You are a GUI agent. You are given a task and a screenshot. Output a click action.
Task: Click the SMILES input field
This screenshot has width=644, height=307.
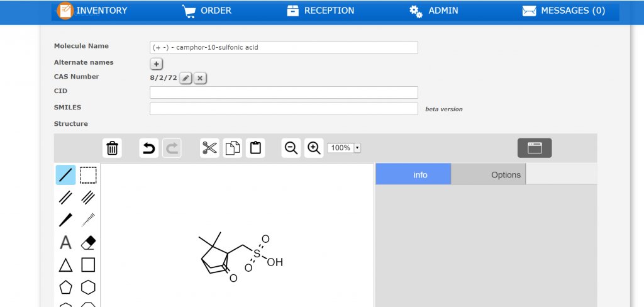pos(284,109)
